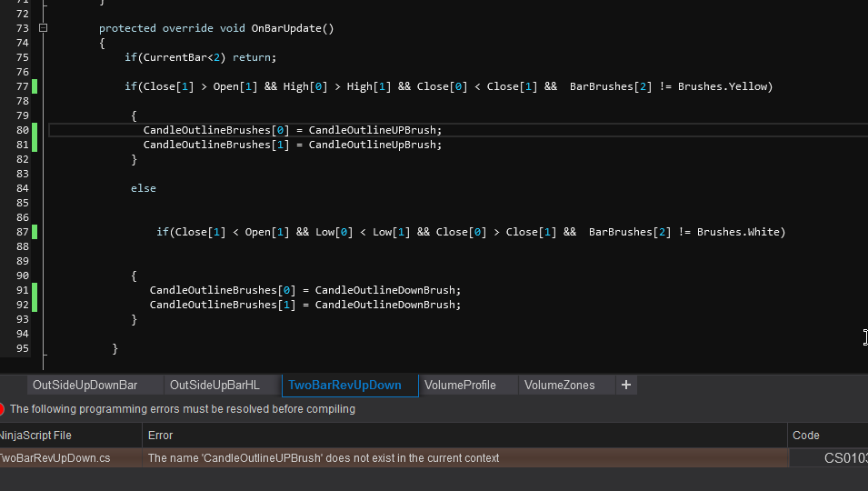Switch to the VolumeProfile tab
This screenshot has height=491, width=868.
point(460,386)
